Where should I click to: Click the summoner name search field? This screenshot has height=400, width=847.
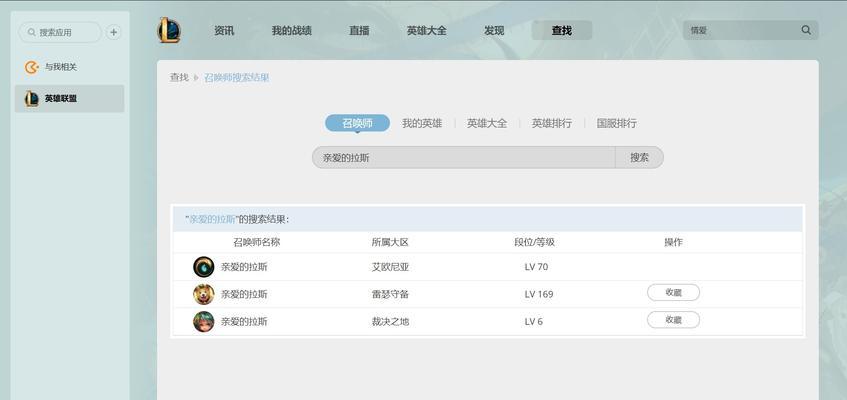pyautogui.click(x=463, y=158)
